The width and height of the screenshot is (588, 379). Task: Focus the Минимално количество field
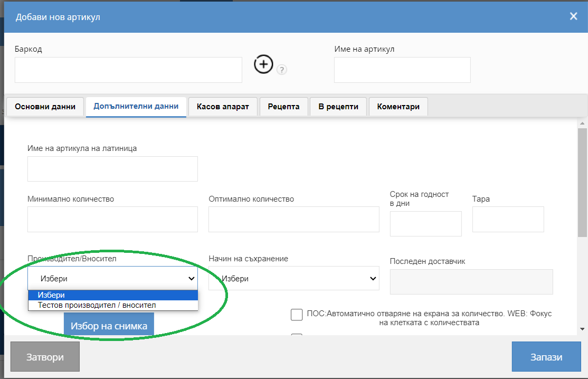(x=112, y=219)
